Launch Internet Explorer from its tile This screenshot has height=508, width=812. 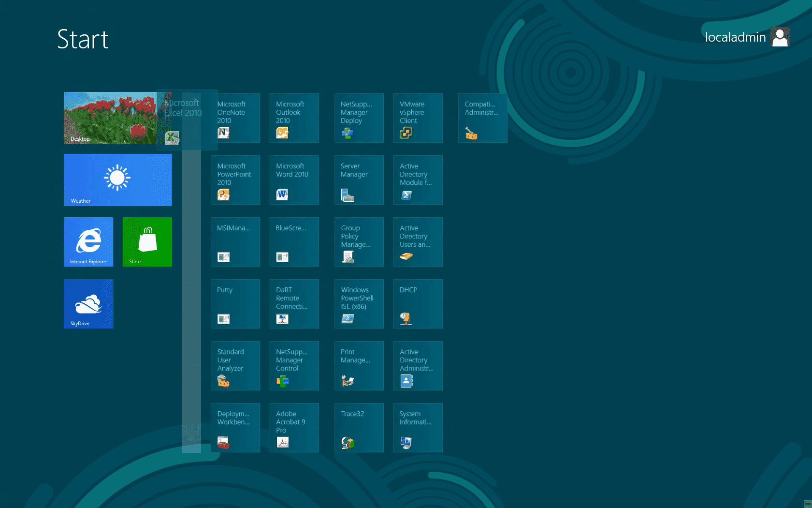point(88,242)
